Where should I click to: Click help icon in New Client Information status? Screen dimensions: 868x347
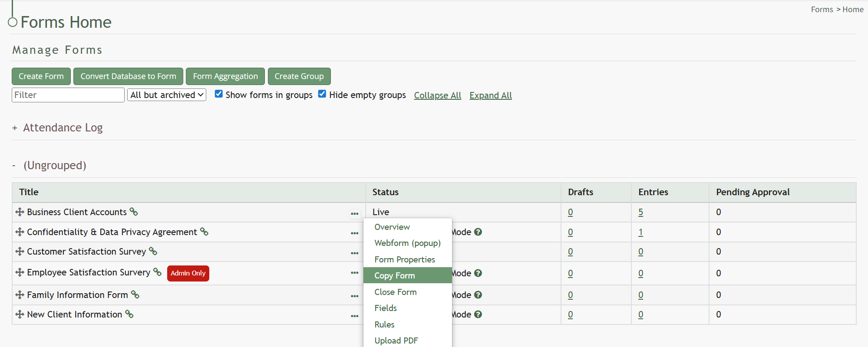coord(478,314)
